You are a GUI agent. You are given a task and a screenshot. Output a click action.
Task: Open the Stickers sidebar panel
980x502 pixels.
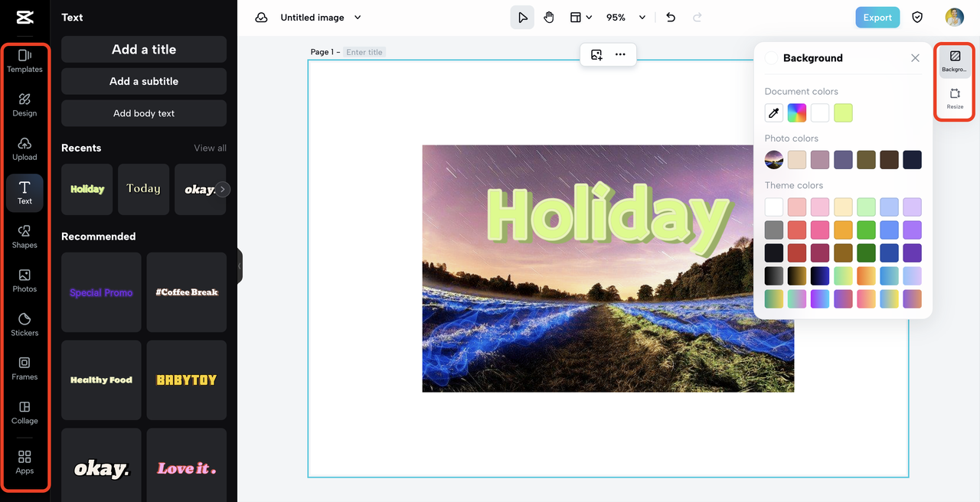click(x=24, y=325)
